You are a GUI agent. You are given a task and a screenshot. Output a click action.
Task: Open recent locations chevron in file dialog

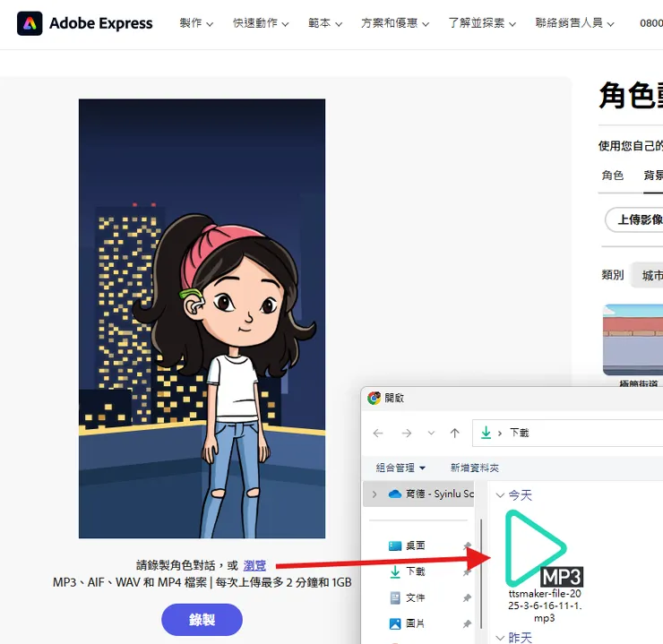431,433
